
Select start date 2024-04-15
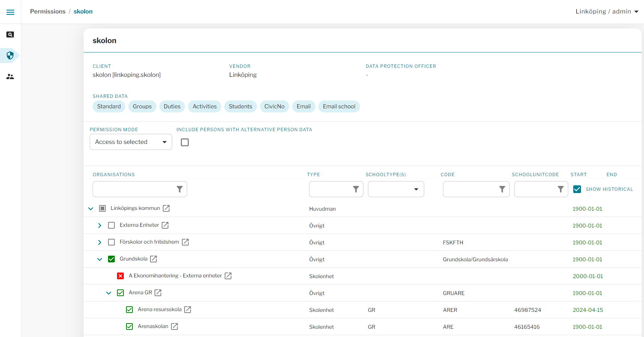588,310
